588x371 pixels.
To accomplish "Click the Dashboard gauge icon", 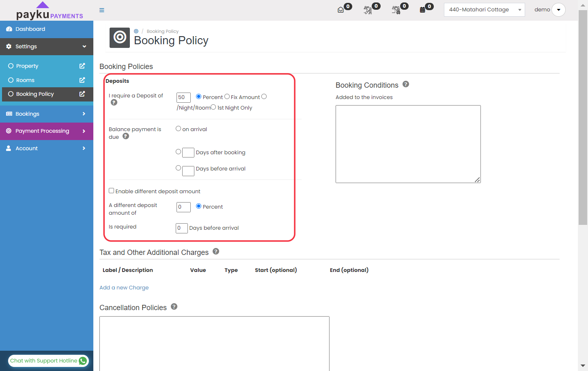I will 9,29.
